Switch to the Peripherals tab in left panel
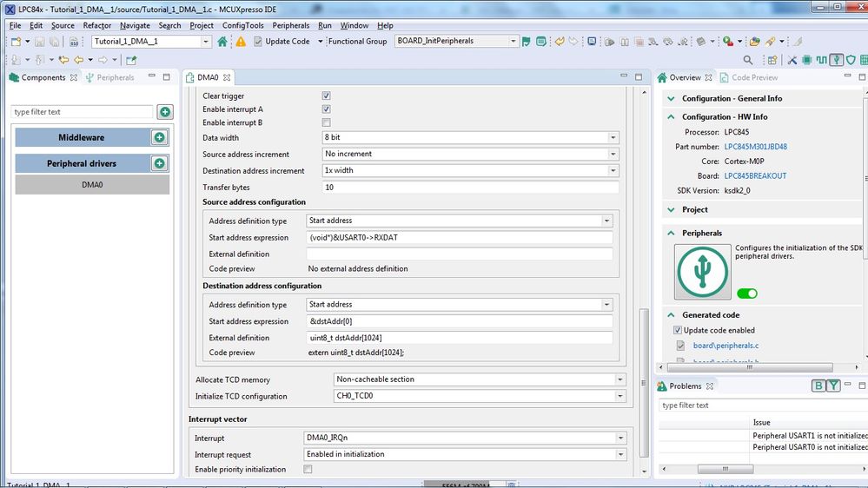The height and width of the screenshot is (488, 868). (x=110, y=77)
